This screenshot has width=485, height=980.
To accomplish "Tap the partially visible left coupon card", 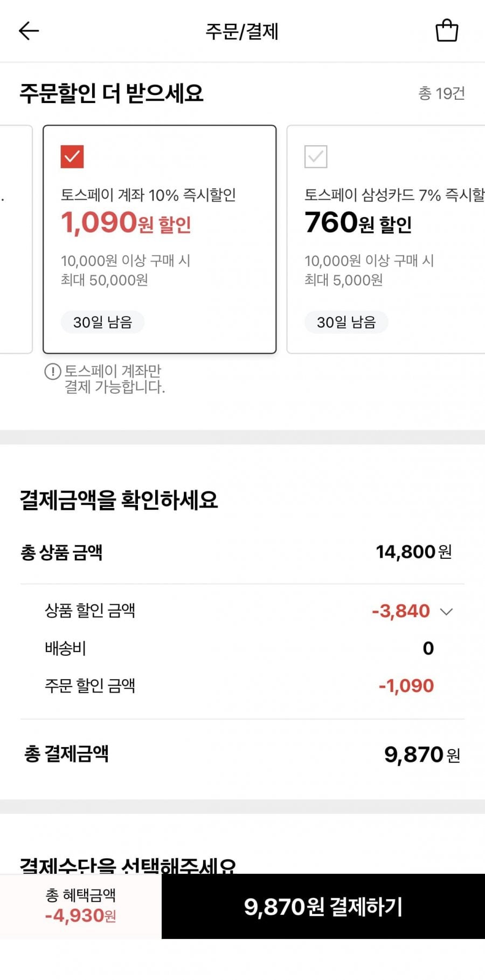I will (x=16, y=239).
